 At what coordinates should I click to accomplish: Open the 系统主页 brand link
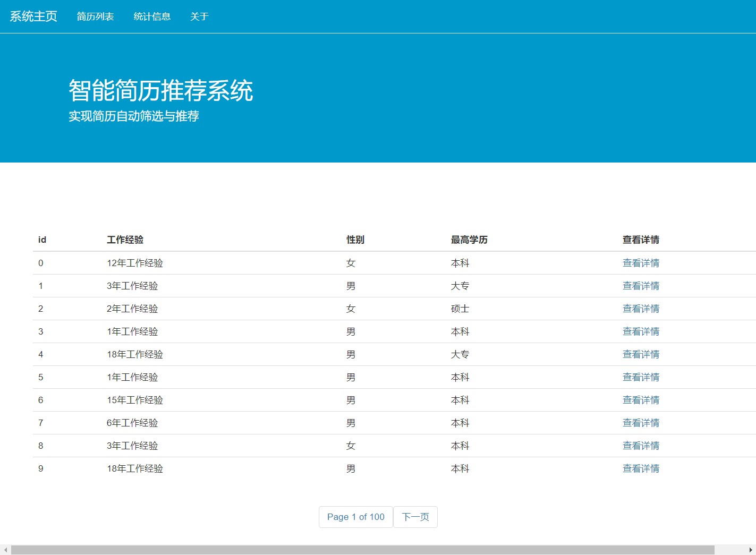point(33,16)
